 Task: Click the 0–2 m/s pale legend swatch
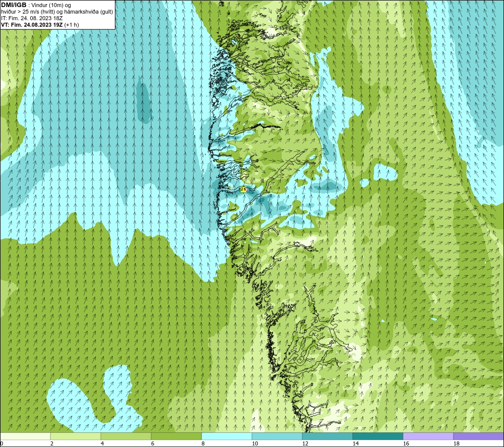click(x=25, y=436)
